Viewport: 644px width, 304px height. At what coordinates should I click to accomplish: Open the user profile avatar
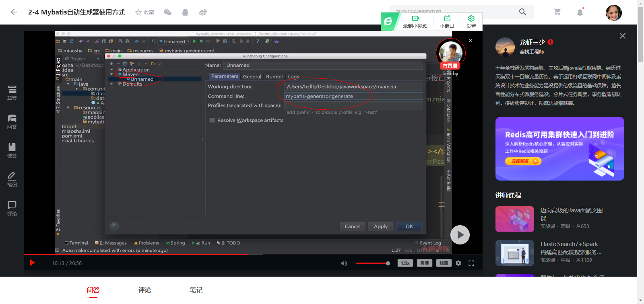click(x=614, y=12)
